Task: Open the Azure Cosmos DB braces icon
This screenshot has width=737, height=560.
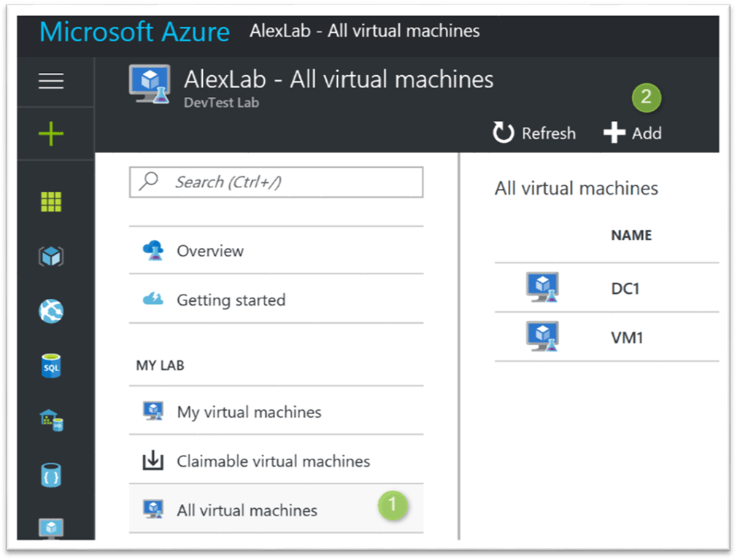Action: (51, 475)
